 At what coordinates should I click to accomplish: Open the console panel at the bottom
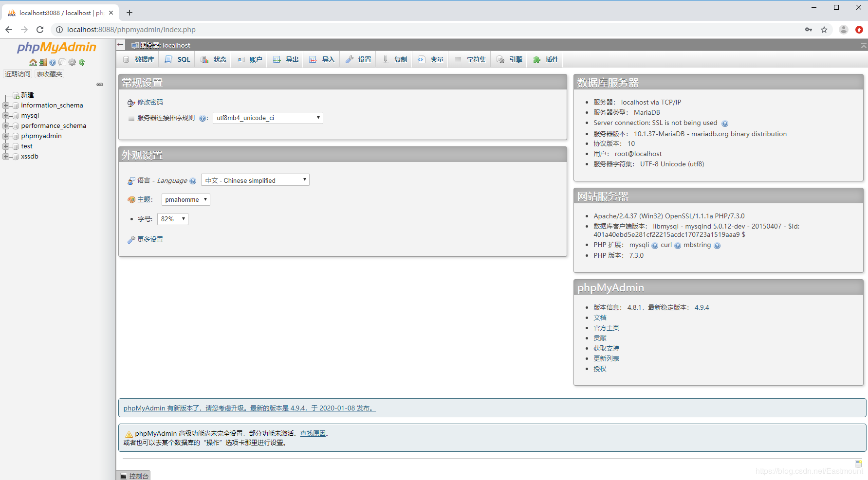[134, 476]
